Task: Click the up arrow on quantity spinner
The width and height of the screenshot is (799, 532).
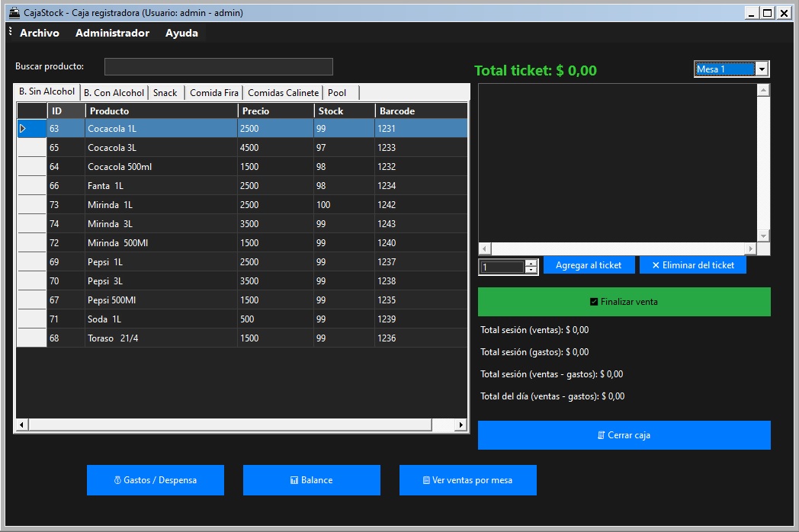Action: (x=531, y=264)
